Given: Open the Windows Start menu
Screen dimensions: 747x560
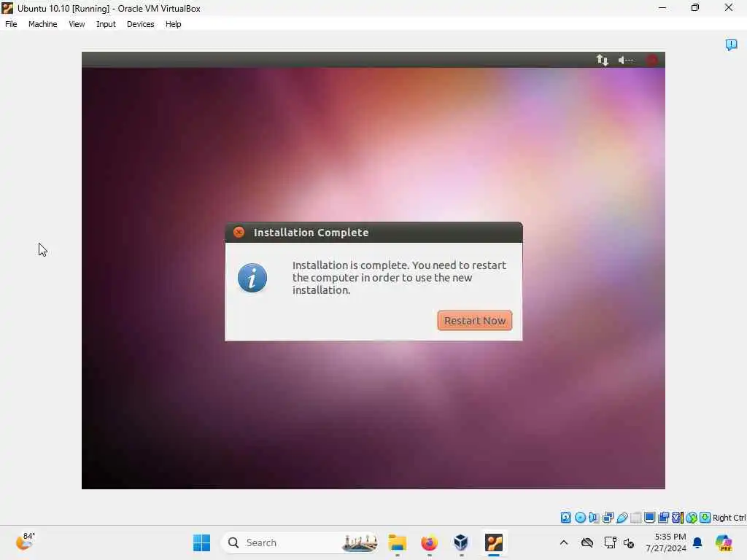Looking at the screenshot, I should pyautogui.click(x=201, y=542).
